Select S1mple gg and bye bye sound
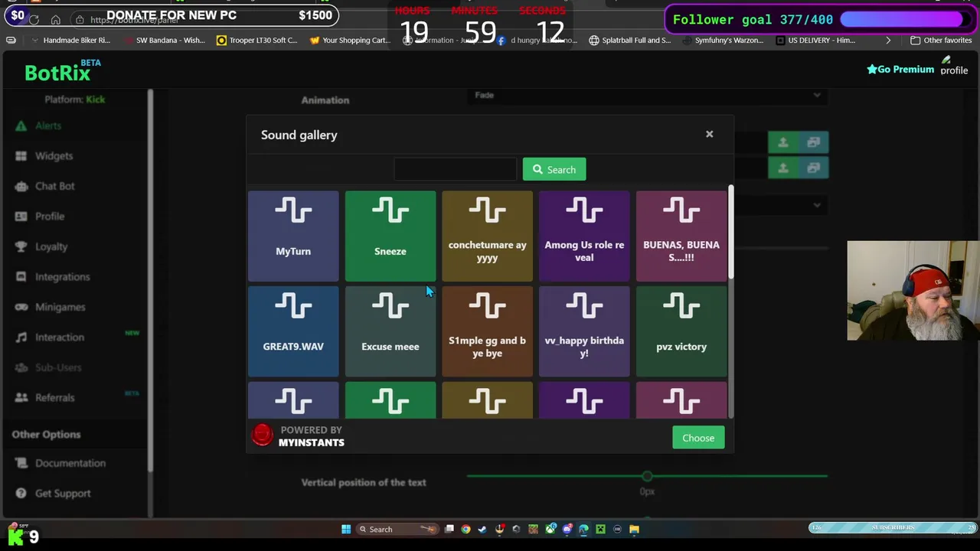Screen dimensions: 980x551 pyautogui.click(x=487, y=331)
